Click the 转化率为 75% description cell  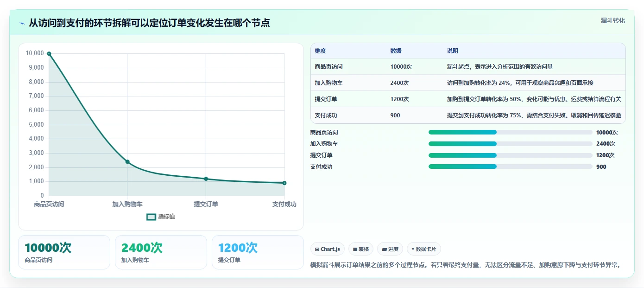534,115
